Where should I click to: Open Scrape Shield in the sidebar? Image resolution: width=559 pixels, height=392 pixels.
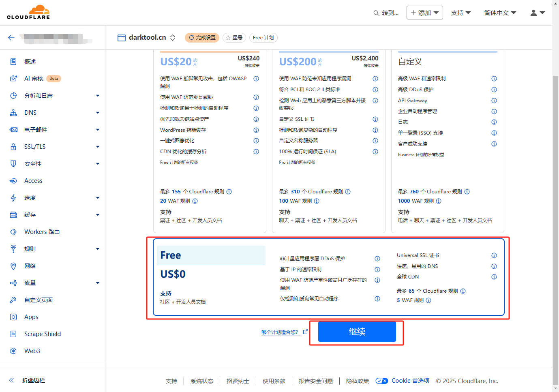(43, 334)
